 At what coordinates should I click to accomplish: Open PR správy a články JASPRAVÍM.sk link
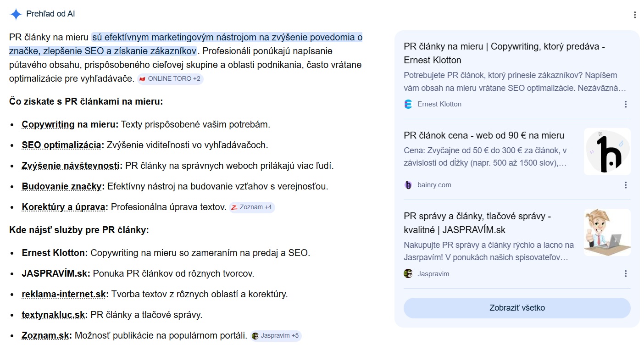click(477, 223)
